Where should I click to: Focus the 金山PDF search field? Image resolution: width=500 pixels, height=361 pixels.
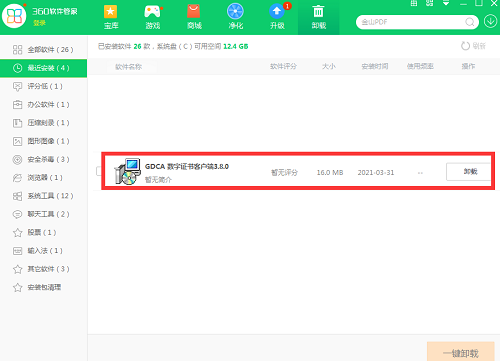[412, 22]
